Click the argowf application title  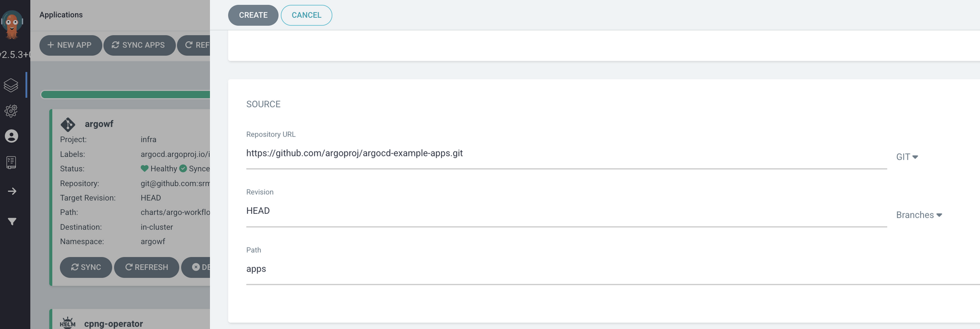point(99,124)
